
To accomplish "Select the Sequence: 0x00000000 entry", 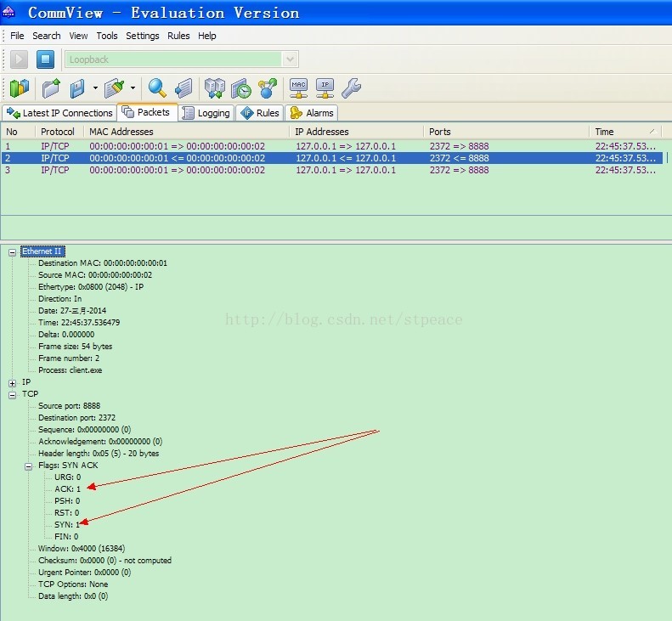I will [84, 429].
